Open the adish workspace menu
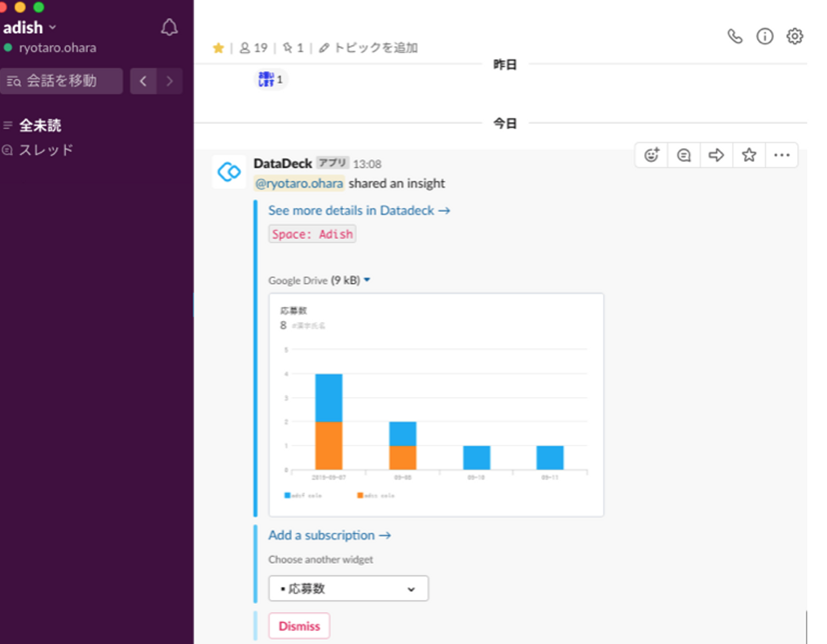This screenshot has width=827, height=644. click(x=30, y=27)
